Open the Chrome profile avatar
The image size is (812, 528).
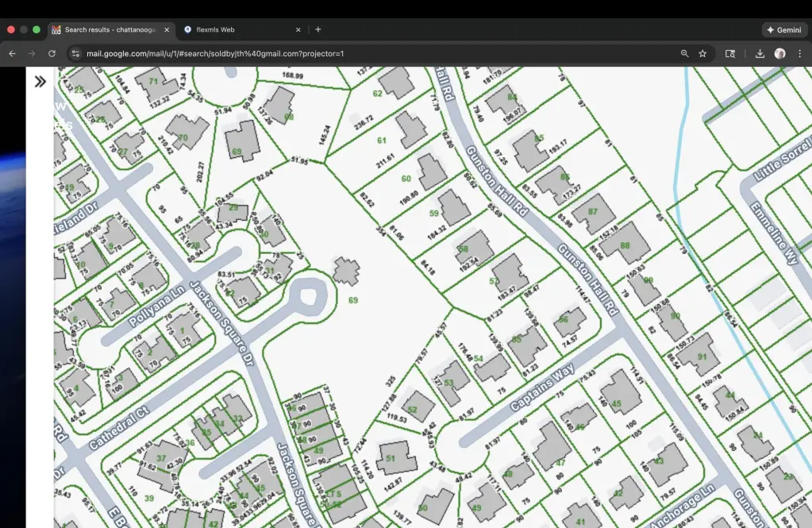[x=779, y=53]
